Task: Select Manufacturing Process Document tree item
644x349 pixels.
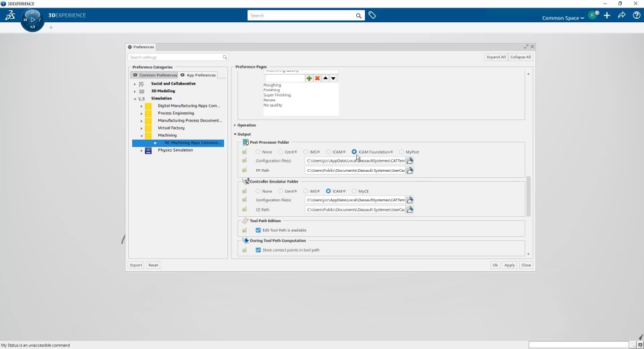Action: pos(190,120)
